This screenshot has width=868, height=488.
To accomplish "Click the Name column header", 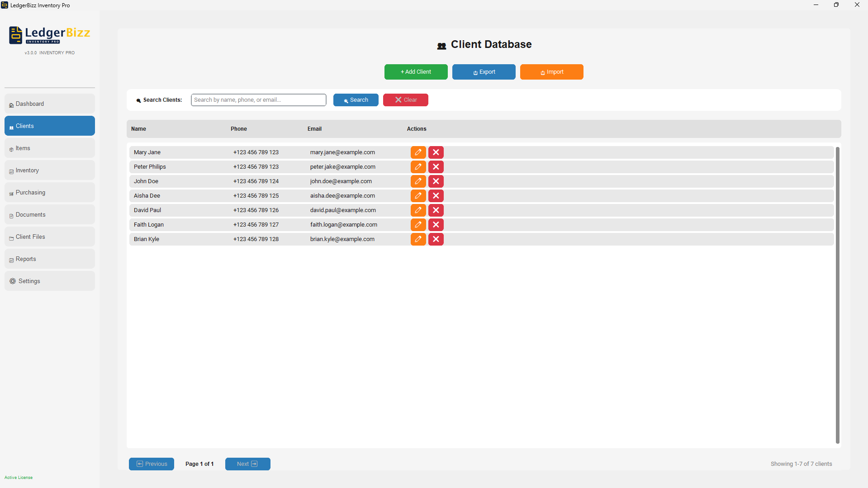I will pyautogui.click(x=138, y=129).
